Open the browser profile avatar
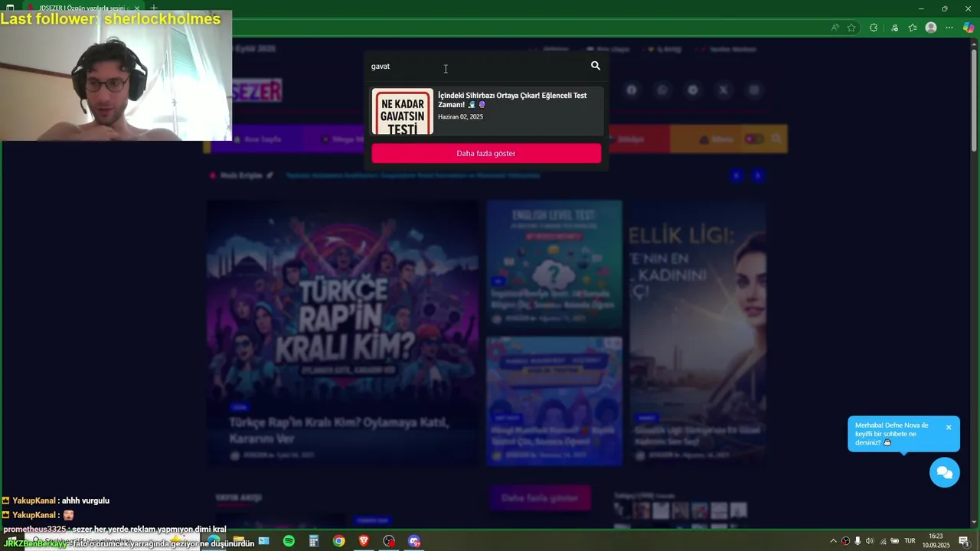This screenshot has width=980, height=551. click(931, 28)
